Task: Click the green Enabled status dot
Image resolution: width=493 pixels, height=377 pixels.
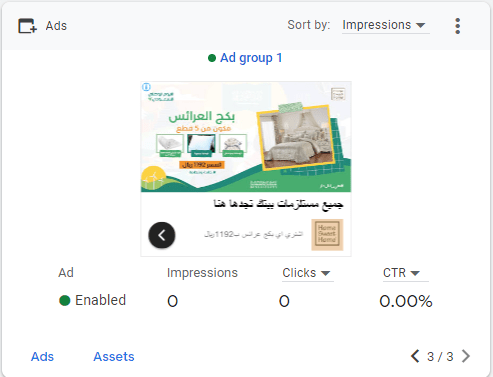Action: click(x=65, y=300)
